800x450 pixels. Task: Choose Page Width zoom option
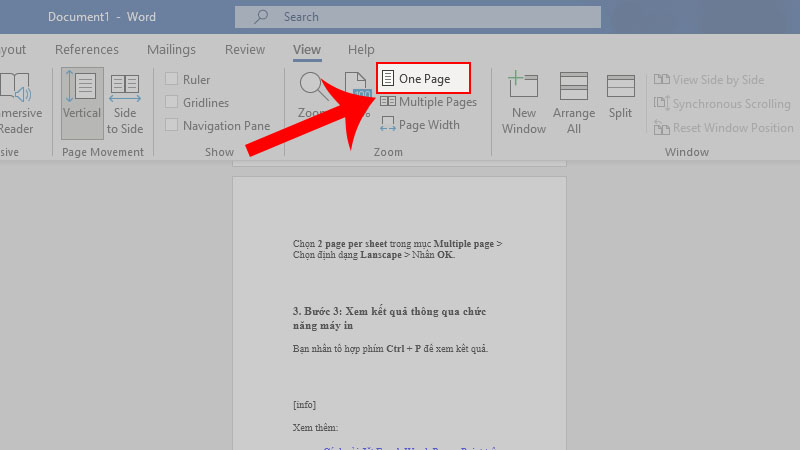[420, 125]
